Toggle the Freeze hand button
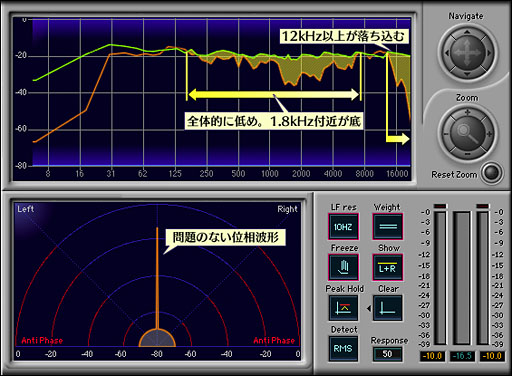Image resolution: width=512 pixels, height=376 pixels. click(343, 267)
